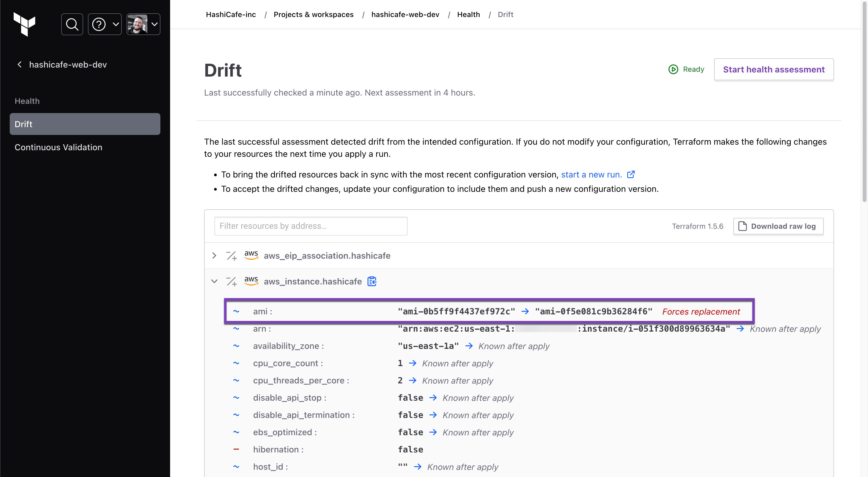Image resolution: width=868 pixels, height=477 pixels.
Task: Select Continuous Validation in sidebar
Action: tap(58, 147)
